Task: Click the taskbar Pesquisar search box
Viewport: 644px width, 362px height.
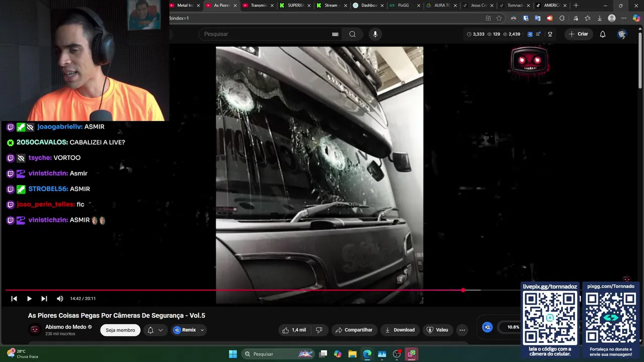Action: coord(279,354)
